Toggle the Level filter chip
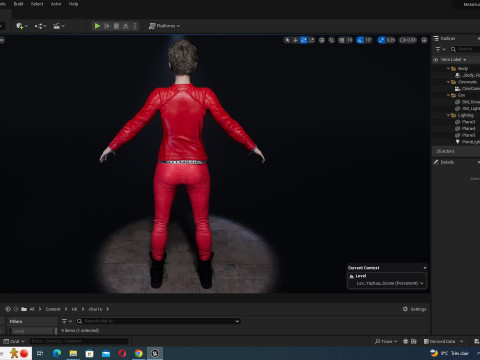480x360 pixels. pos(32,331)
